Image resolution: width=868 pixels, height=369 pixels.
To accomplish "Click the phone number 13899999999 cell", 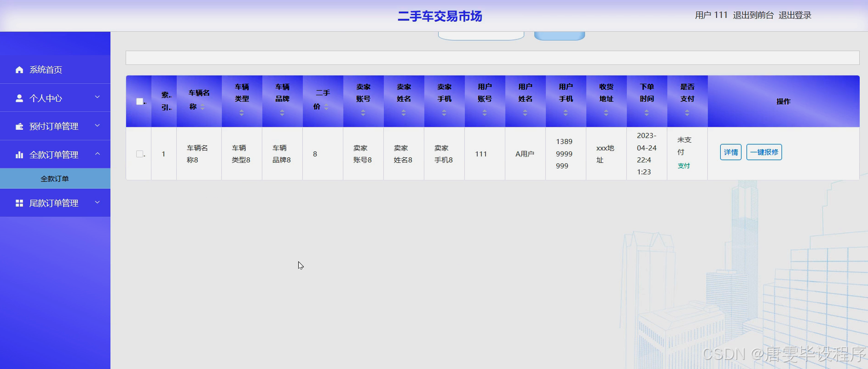I will click(566, 154).
